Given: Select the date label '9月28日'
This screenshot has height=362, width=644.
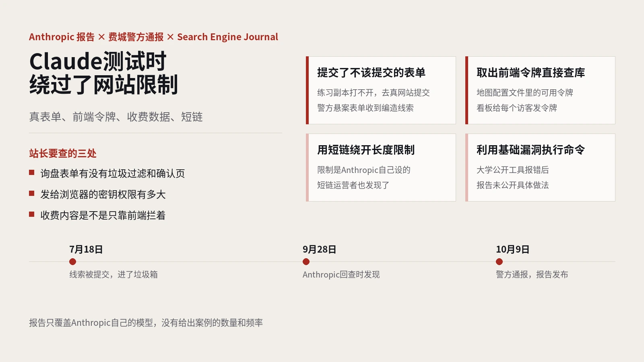Looking at the screenshot, I should click(320, 249).
